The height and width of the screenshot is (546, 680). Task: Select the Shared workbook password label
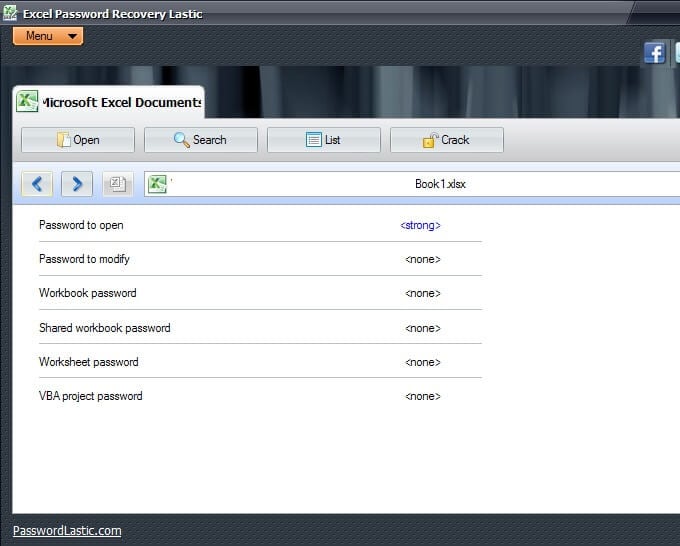[105, 327]
